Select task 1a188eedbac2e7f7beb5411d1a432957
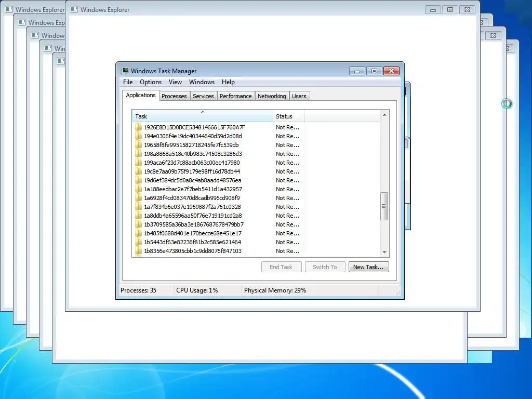The width and height of the screenshot is (532, 399). pos(193,189)
